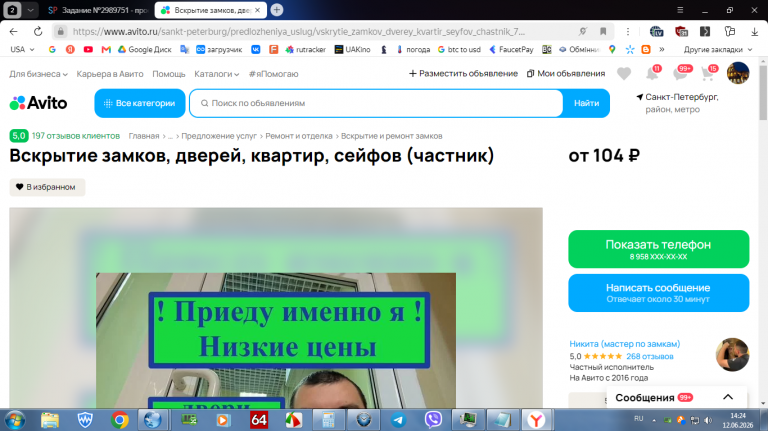Click the Главная breadcrumb
The height and width of the screenshot is (431, 768).
(144, 136)
